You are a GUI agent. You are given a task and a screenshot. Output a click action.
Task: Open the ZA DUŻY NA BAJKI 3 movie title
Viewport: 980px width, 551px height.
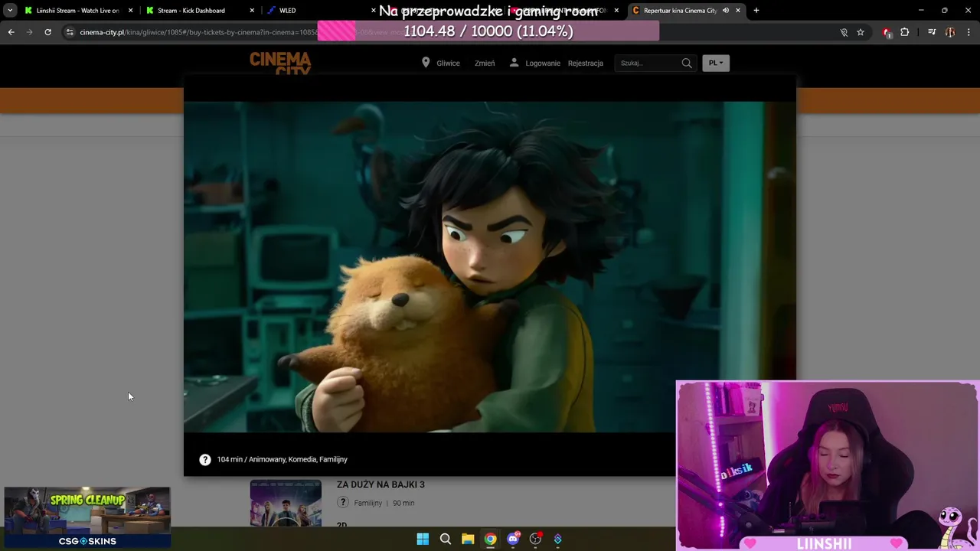[381, 484]
